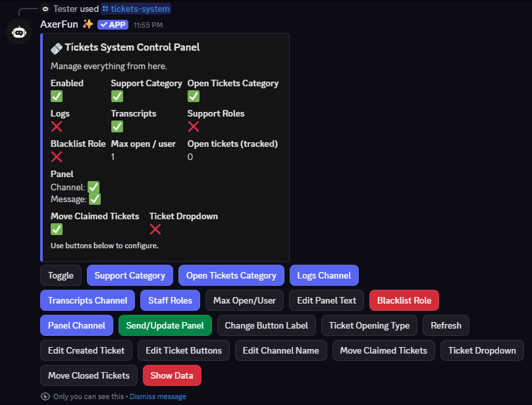Screen dimensions: 532x405
Task: Click the verified APP badge
Action: 113,24
